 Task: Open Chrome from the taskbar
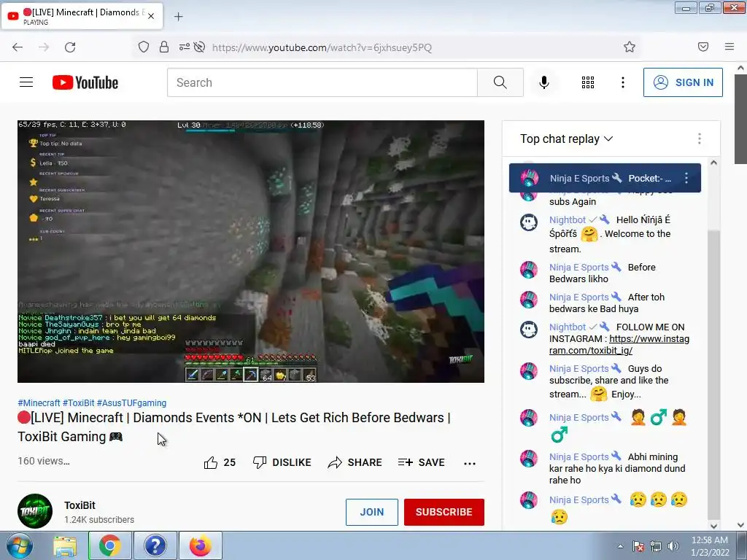coord(109,545)
